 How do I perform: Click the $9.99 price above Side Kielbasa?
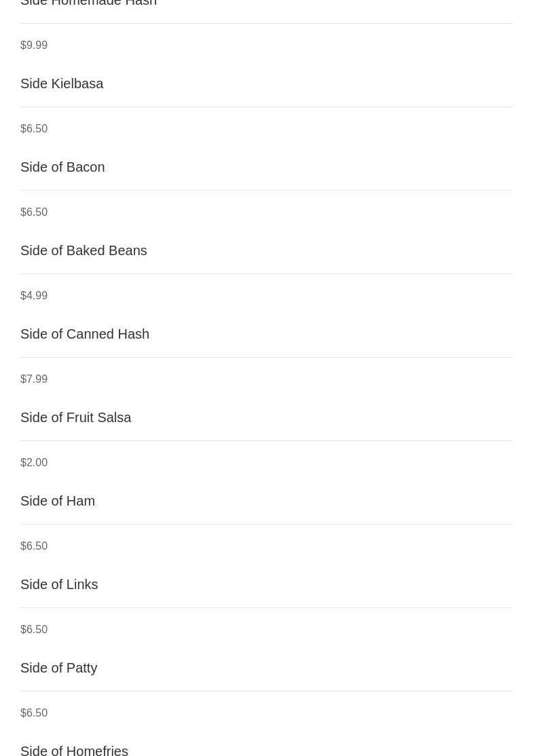34,45
